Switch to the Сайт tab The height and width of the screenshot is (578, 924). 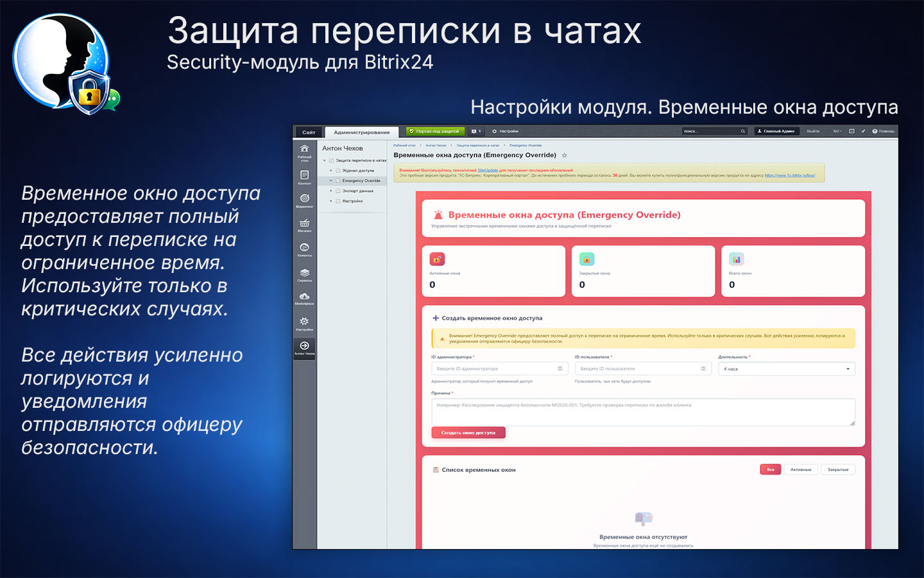tap(307, 131)
